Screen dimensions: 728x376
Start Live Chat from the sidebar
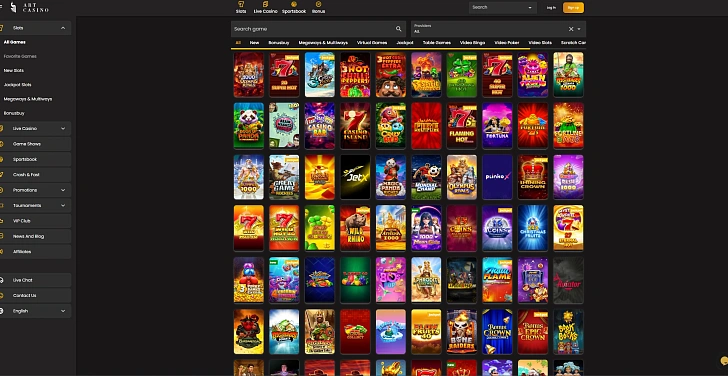[35, 280]
